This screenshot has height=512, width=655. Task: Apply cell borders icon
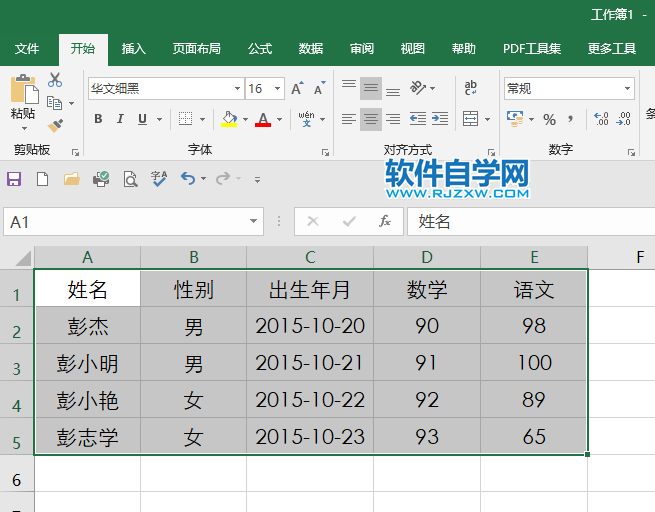(x=185, y=119)
